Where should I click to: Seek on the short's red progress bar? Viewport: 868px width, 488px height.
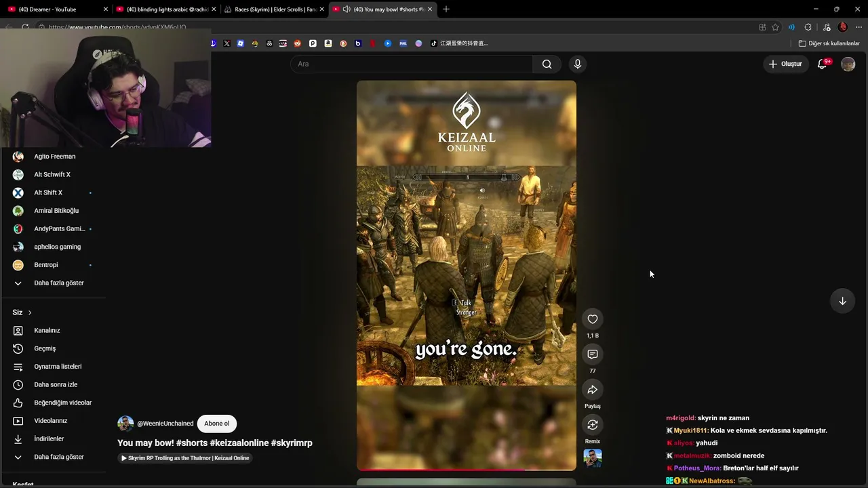coord(467,469)
